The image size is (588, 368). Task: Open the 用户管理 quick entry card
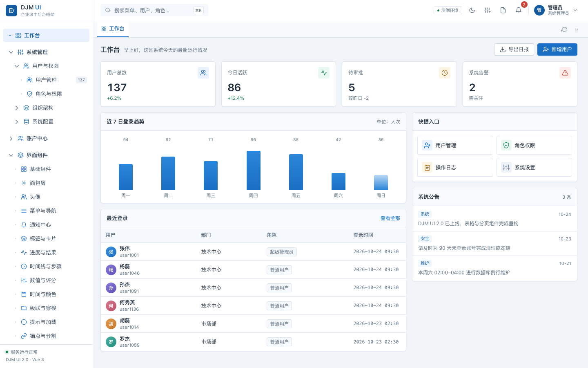455,145
